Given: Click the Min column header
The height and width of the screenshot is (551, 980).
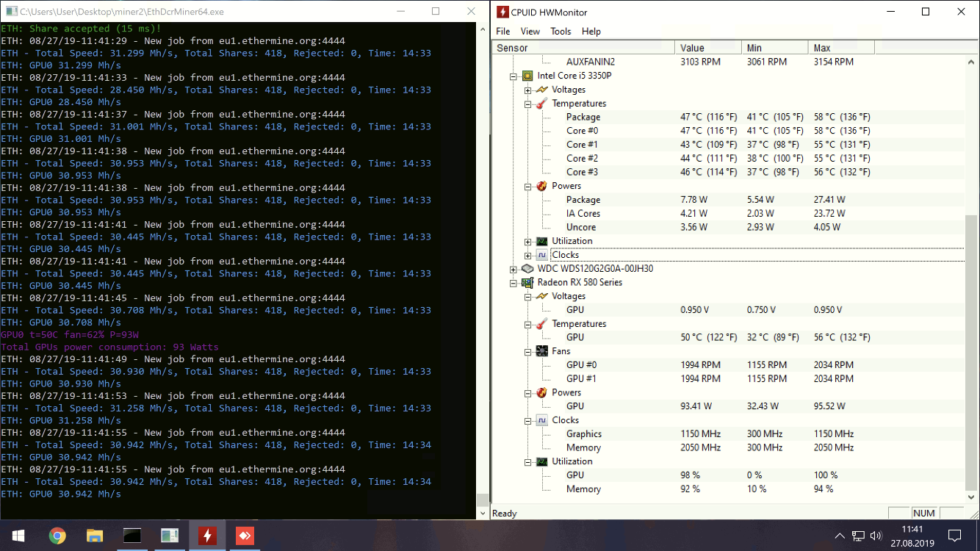Looking at the screenshot, I should [774, 48].
